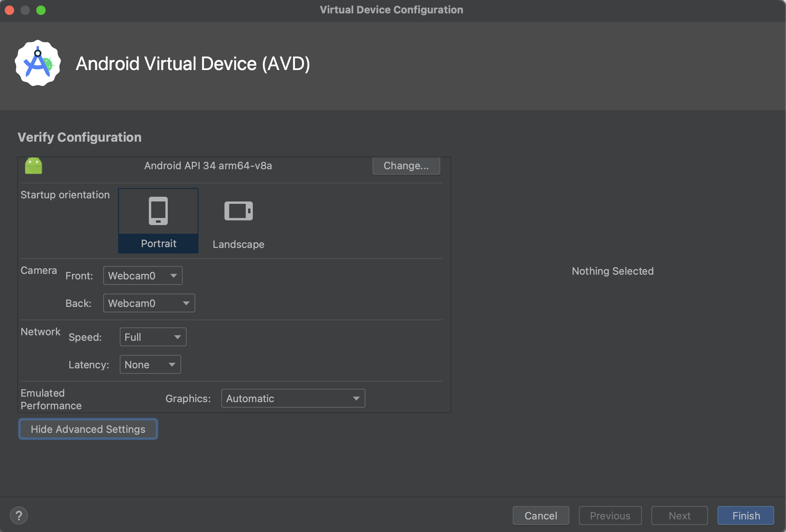786x532 pixels.
Task: Expand the Network Latency None dropdown
Action: point(150,364)
